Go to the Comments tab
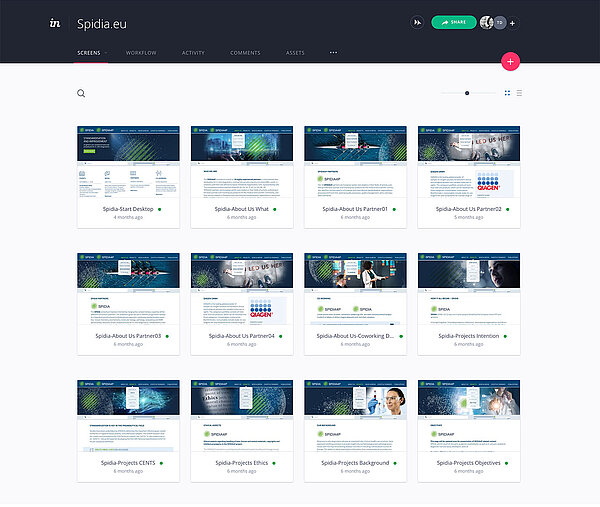This screenshot has width=600, height=507. click(x=245, y=53)
